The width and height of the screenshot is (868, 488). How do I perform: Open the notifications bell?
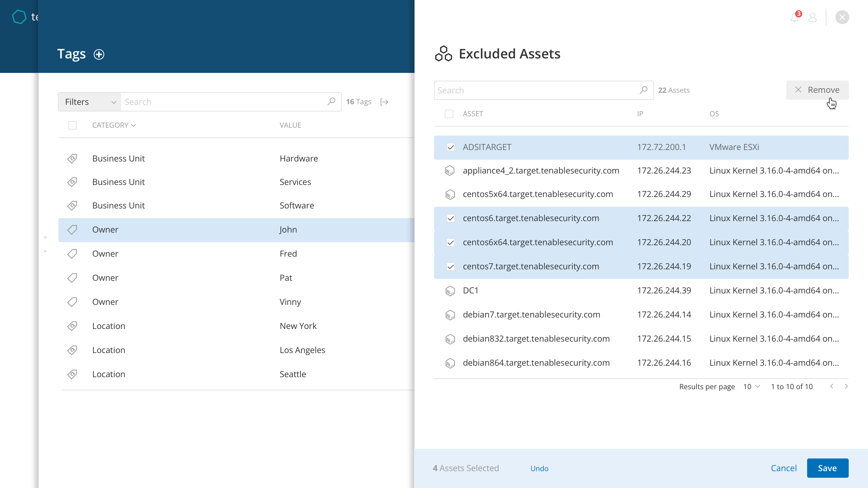click(794, 17)
